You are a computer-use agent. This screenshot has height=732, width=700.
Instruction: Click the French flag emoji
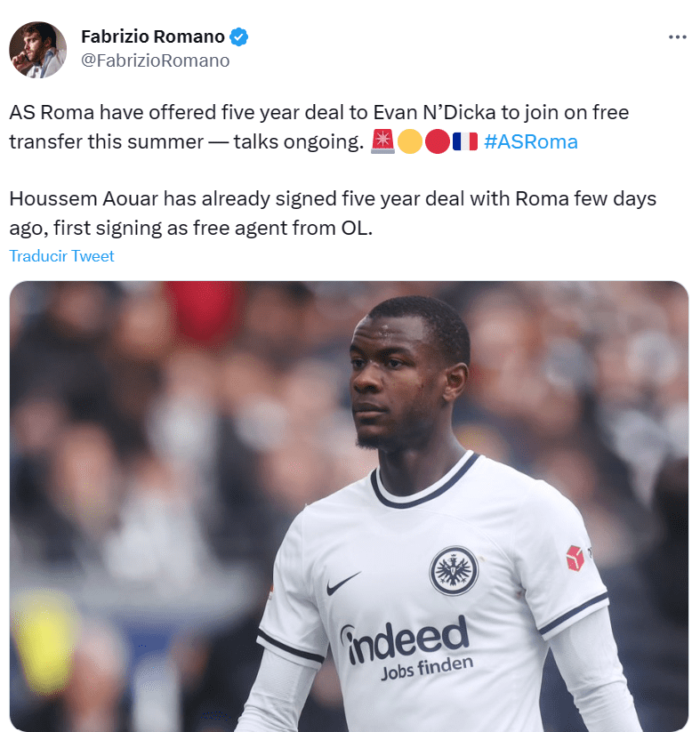(464, 141)
